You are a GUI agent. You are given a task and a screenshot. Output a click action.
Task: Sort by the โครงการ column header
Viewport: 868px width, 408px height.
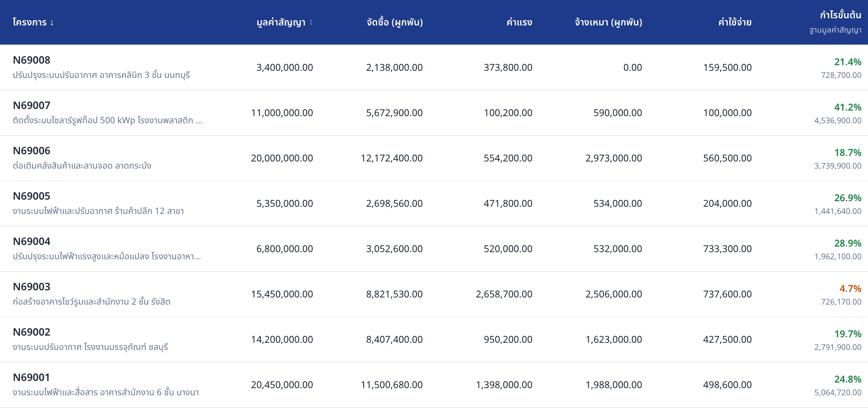pos(33,22)
